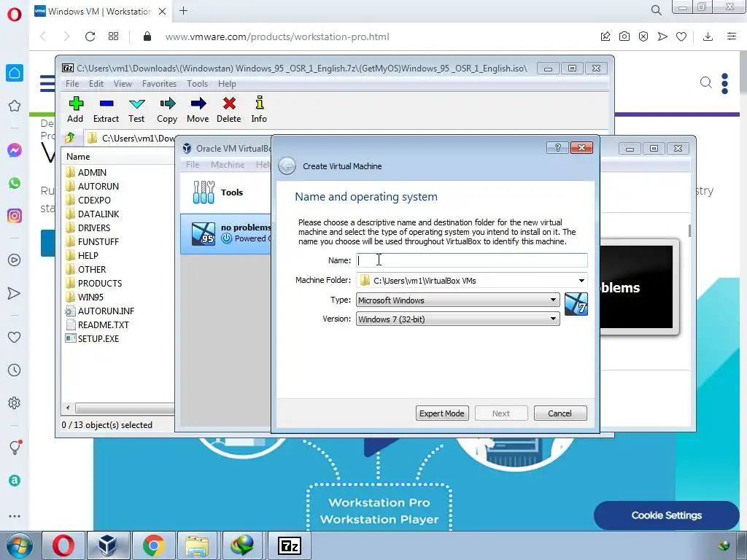
Task: Click the VirtualBox taskbar icon
Action: tap(108, 545)
